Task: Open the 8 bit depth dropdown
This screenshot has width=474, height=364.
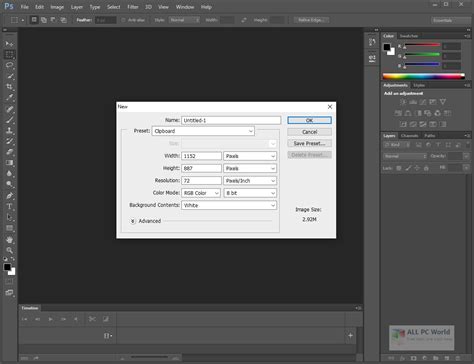Action: 250,193
